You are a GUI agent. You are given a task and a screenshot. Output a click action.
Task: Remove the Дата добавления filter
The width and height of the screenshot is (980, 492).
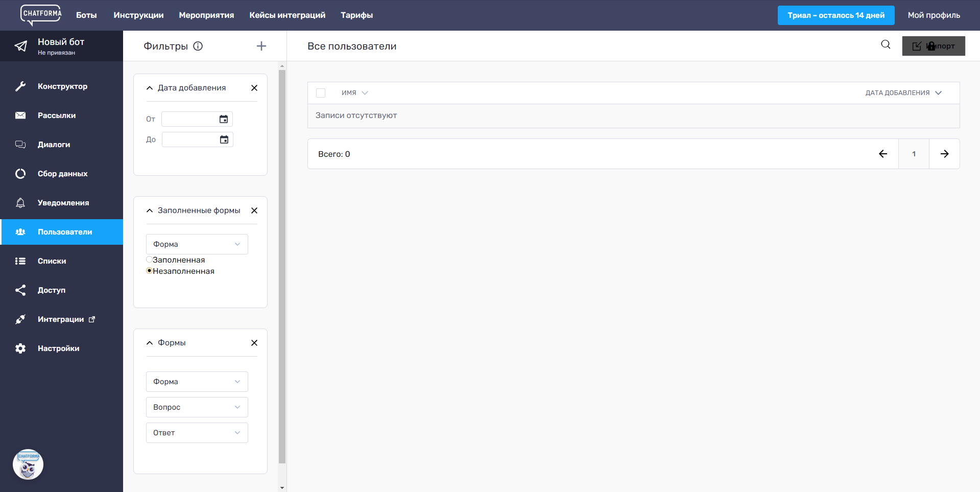click(254, 88)
